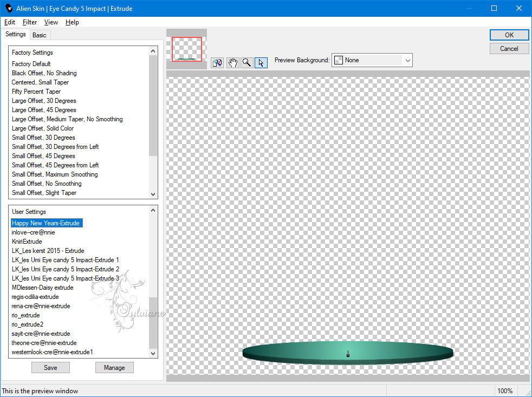Click the Alien Skin title bar icon
The image size is (532, 397).
(x=9, y=8)
